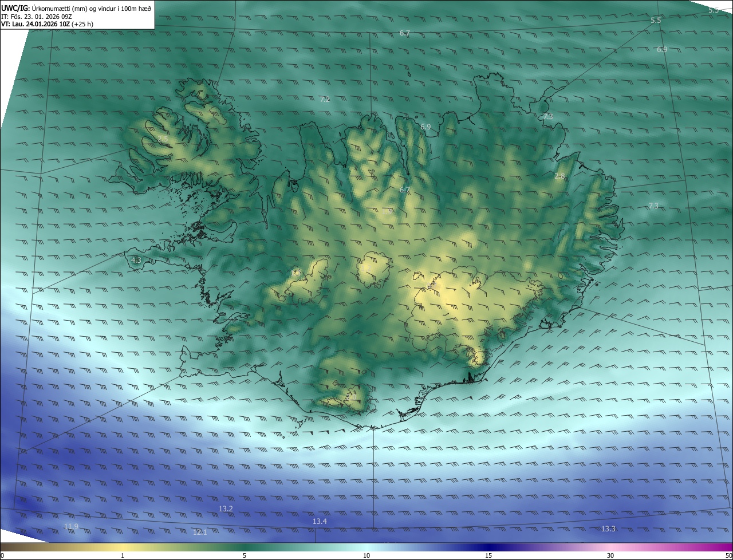Pick the 2.8 value in the northeast highlands
The height and width of the screenshot is (560, 733).
[x=559, y=176]
